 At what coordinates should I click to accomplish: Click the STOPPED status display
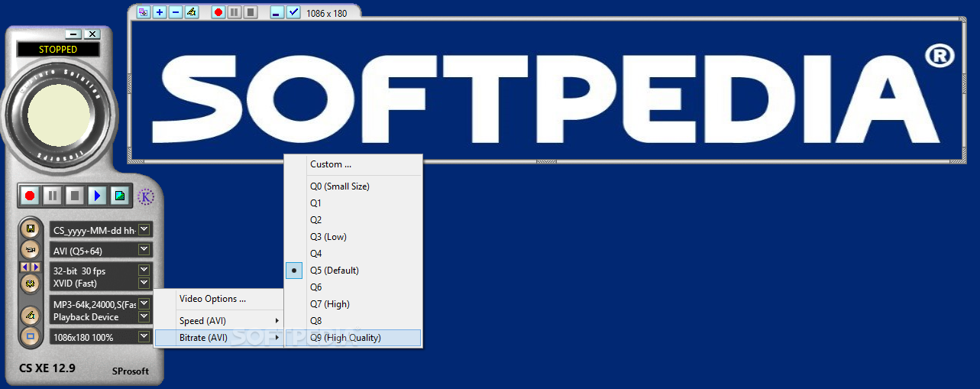(x=58, y=50)
